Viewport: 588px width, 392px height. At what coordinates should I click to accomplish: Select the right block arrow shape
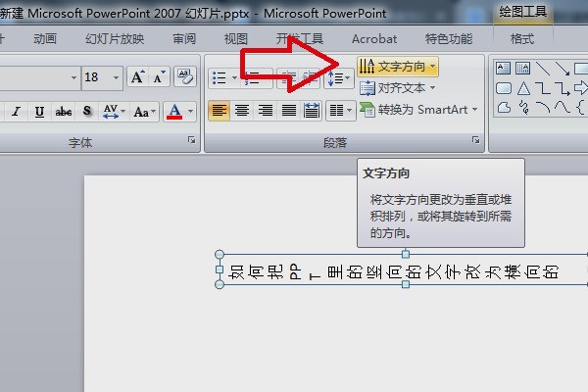(x=580, y=88)
